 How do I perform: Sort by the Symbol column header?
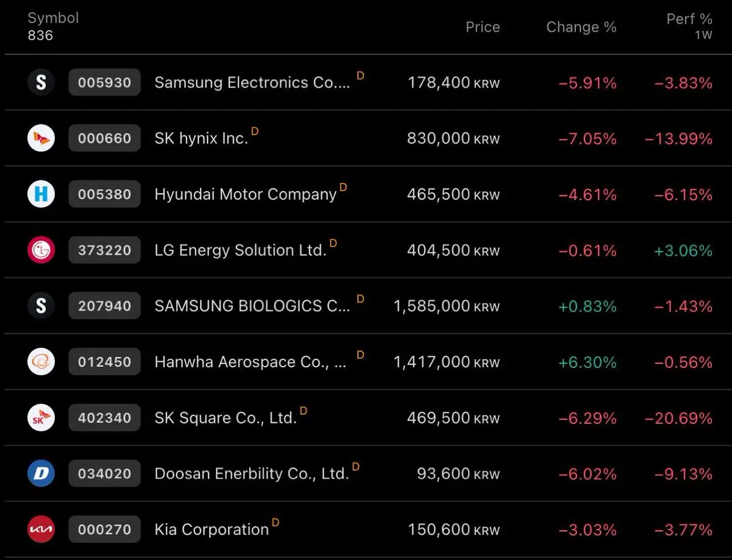click(x=53, y=18)
